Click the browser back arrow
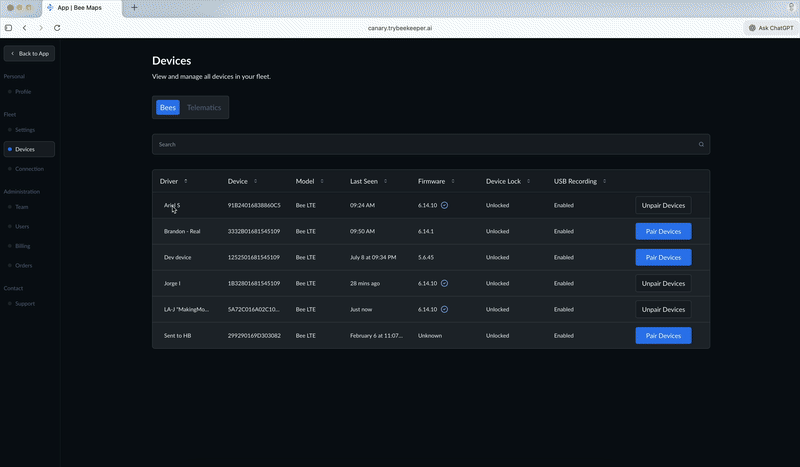Screen dimensions: 800x467 25,28
